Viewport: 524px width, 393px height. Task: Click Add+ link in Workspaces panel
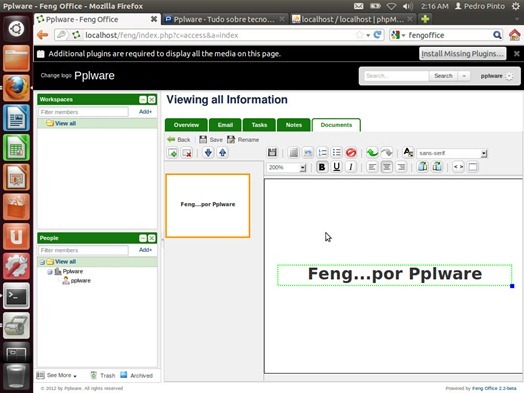click(x=145, y=112)
